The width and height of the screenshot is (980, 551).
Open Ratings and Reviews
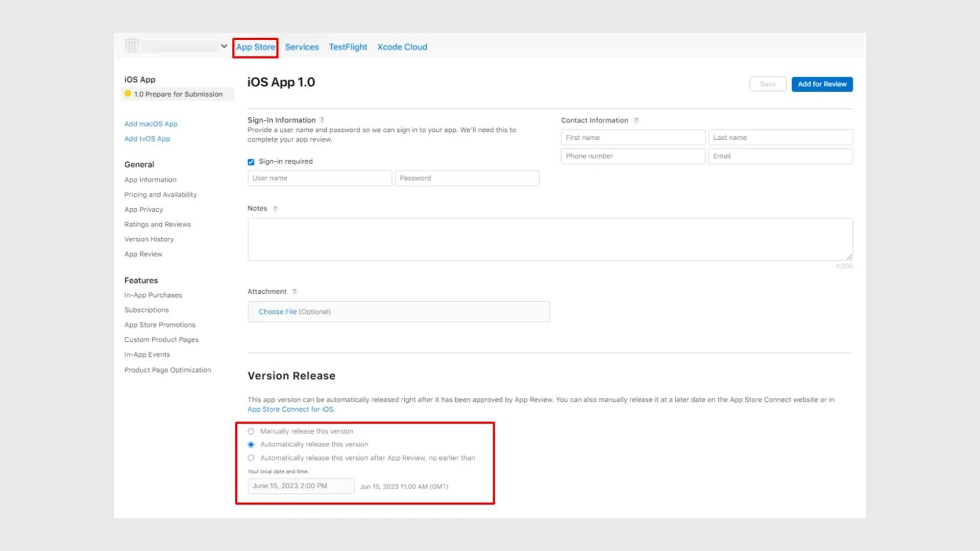(158, 224)
